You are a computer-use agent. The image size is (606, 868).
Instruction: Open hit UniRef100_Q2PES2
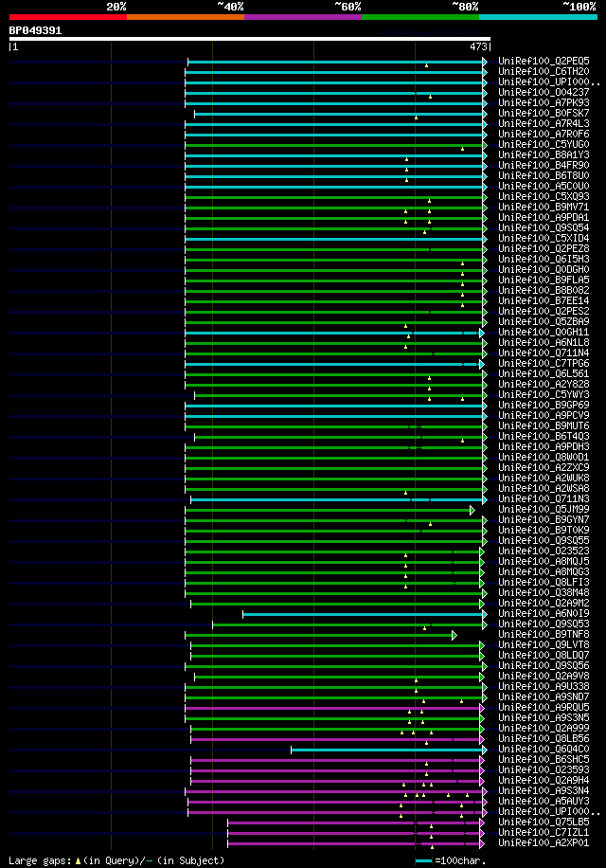544,311
